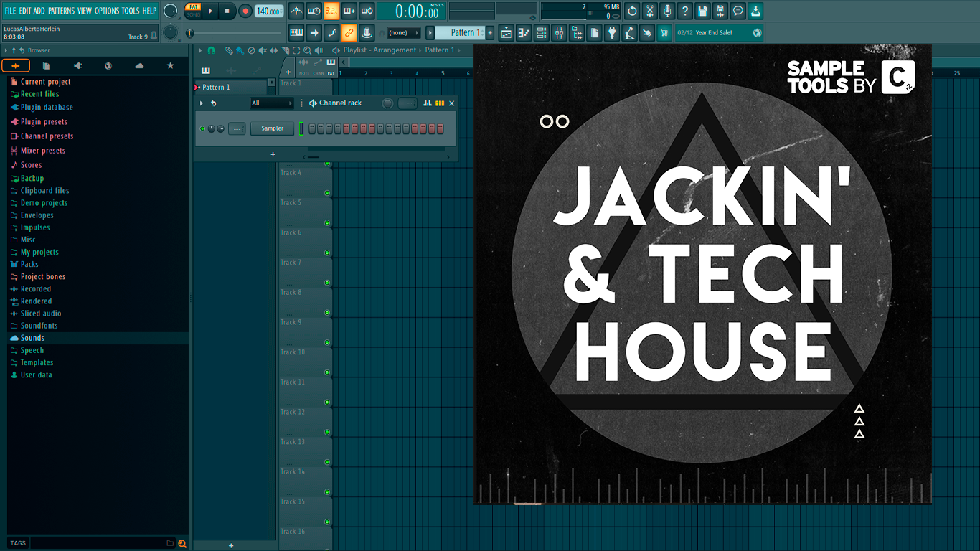The height and width of the screenshot is (551, 980).
Task: Click the one-click audio recording microphone
Action: [x=667, y=11]
